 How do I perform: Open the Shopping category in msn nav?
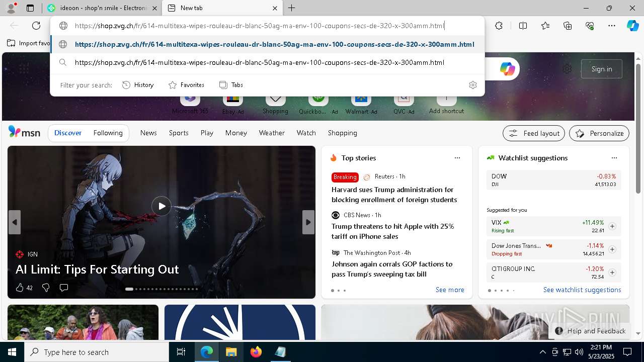(x=342, y=133)
